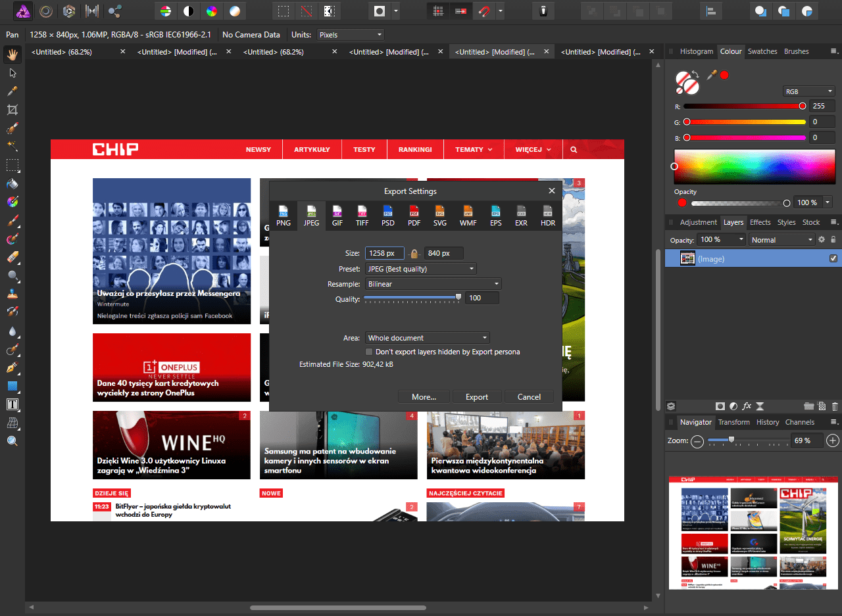This screenshot has height=616, width=842.
Task: Click the Export button in the dialog
Action: [x=477, y=397]
